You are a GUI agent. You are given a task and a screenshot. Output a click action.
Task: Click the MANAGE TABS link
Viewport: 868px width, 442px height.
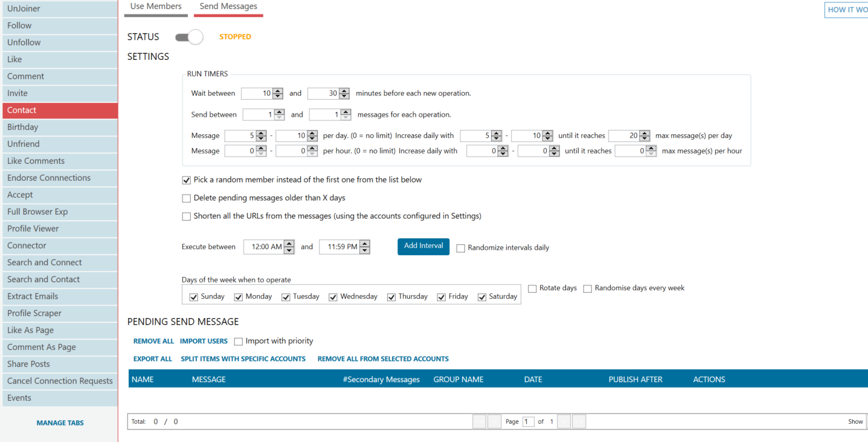pyautogui.click(x=60, y=423)
